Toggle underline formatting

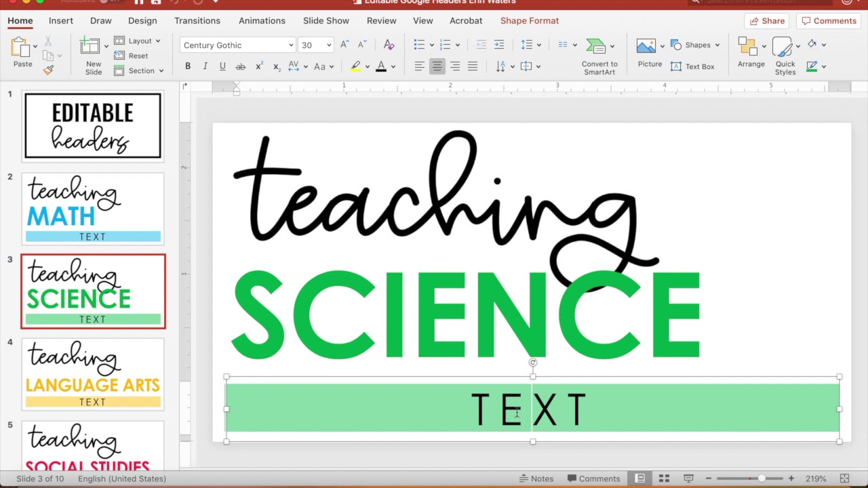tap(222, 66)
